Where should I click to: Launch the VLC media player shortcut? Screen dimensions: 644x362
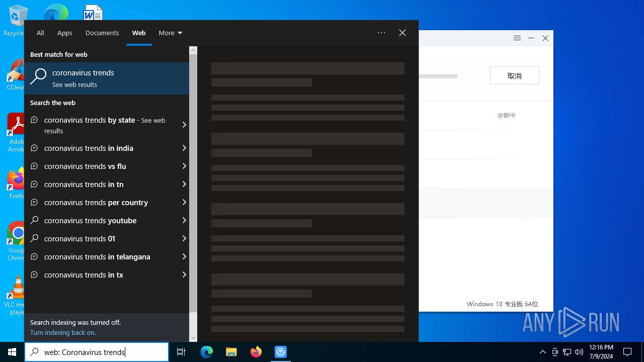[x=16, y=296]
